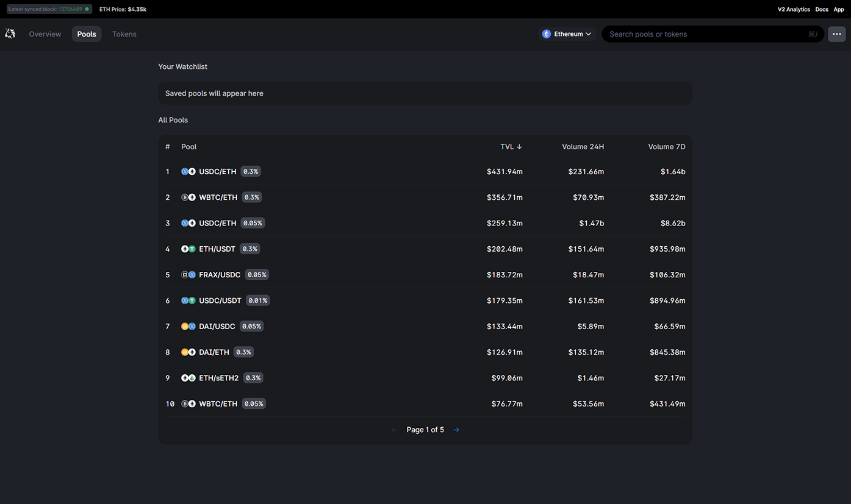
Task: Sort pools by Volume 24H
Action: [x=583, y=147]
